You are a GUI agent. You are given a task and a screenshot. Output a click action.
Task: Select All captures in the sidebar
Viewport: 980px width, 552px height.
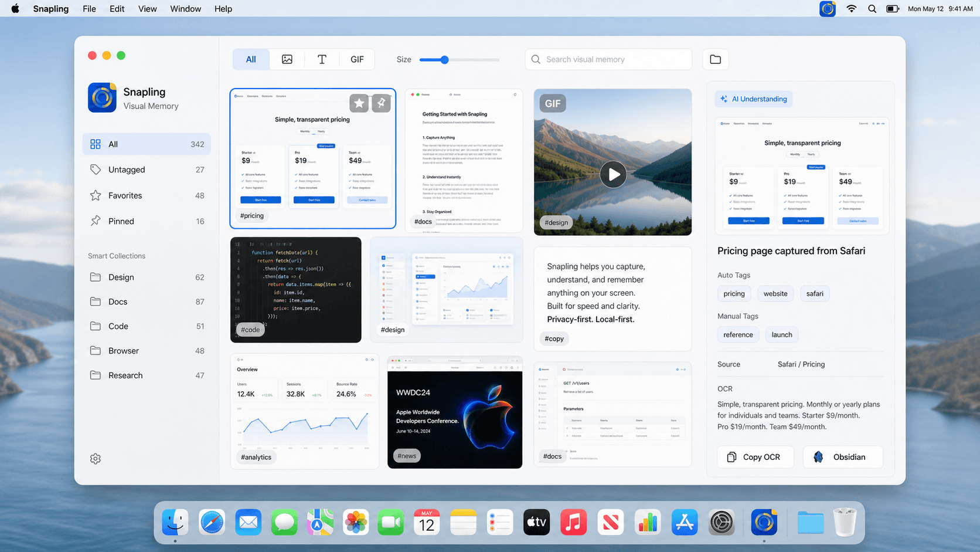tap(147, 144)
